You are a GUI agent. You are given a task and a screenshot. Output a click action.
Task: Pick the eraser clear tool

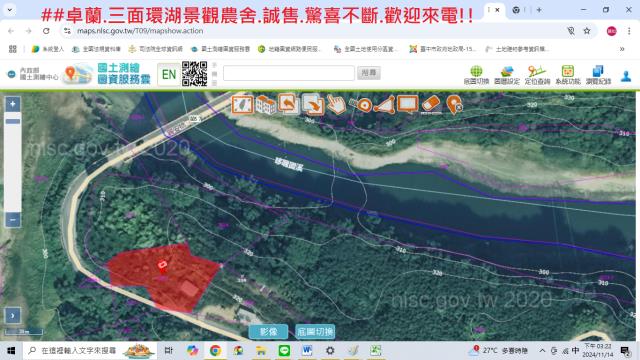pyautogui.click(x=431, y=104)
